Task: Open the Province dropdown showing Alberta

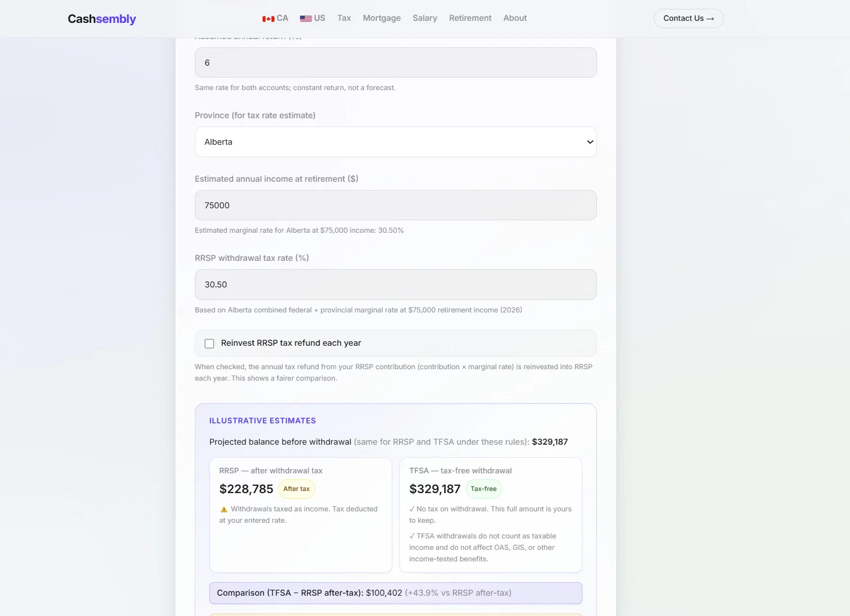Action: click(x=396, y=142)
